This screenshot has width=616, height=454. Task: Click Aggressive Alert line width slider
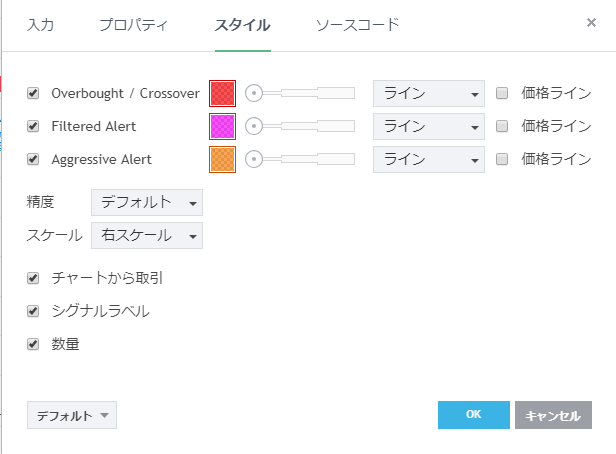click(300, 158)
